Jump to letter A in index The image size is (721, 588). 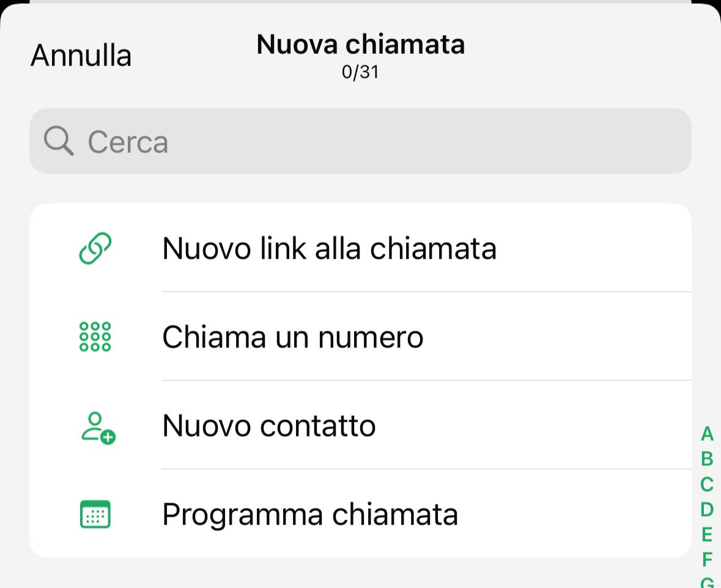pos(707,434)
